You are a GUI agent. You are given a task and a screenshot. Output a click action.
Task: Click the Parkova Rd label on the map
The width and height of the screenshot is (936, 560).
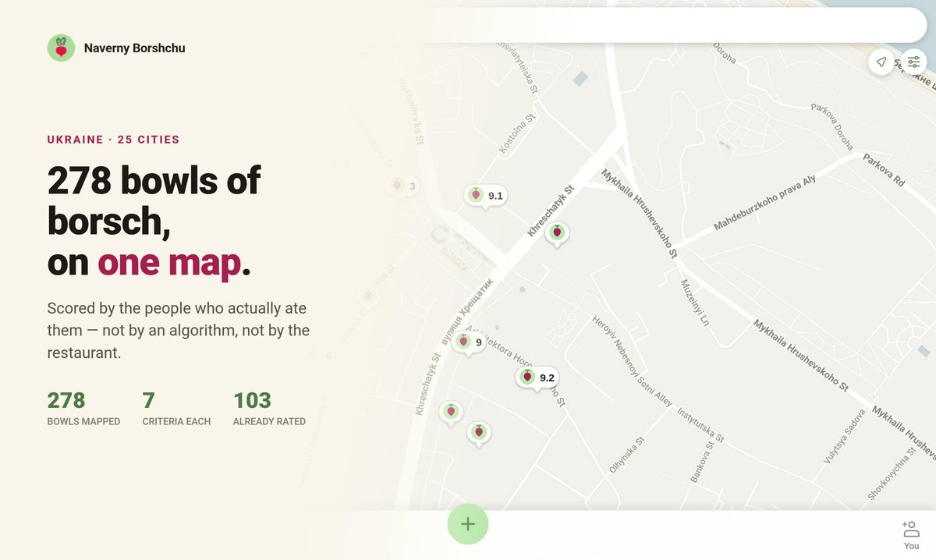click(x=884, y=169)
